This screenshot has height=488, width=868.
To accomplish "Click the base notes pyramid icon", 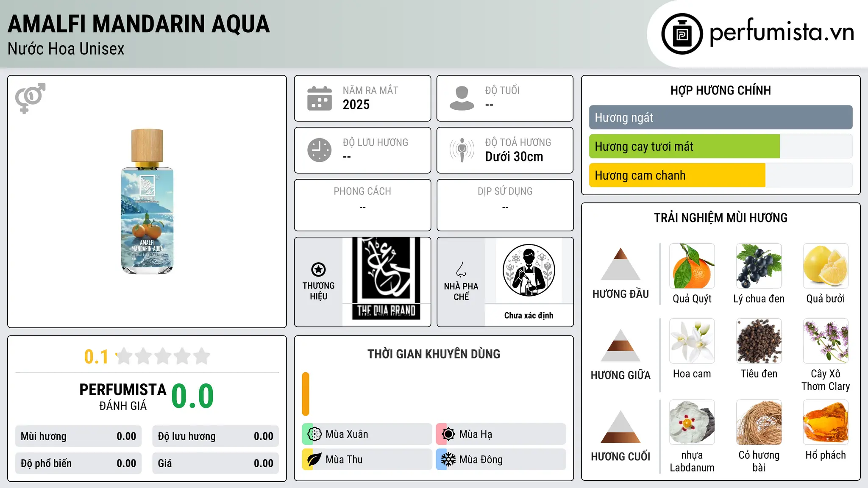I will pyautogui.click(x=620, y=427).
